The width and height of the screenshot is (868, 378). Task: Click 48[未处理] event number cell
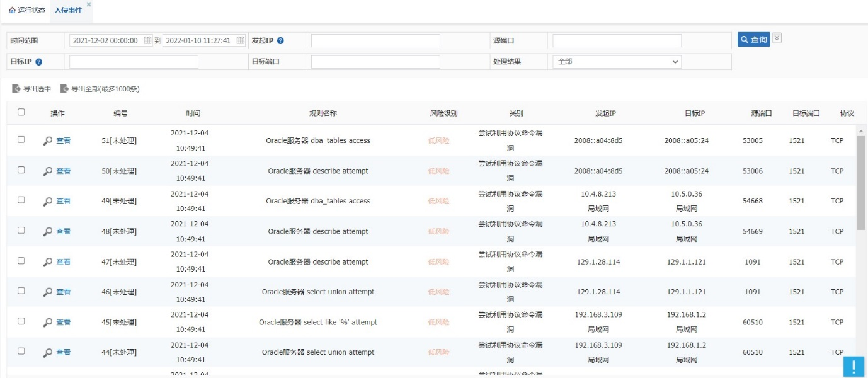119,232
